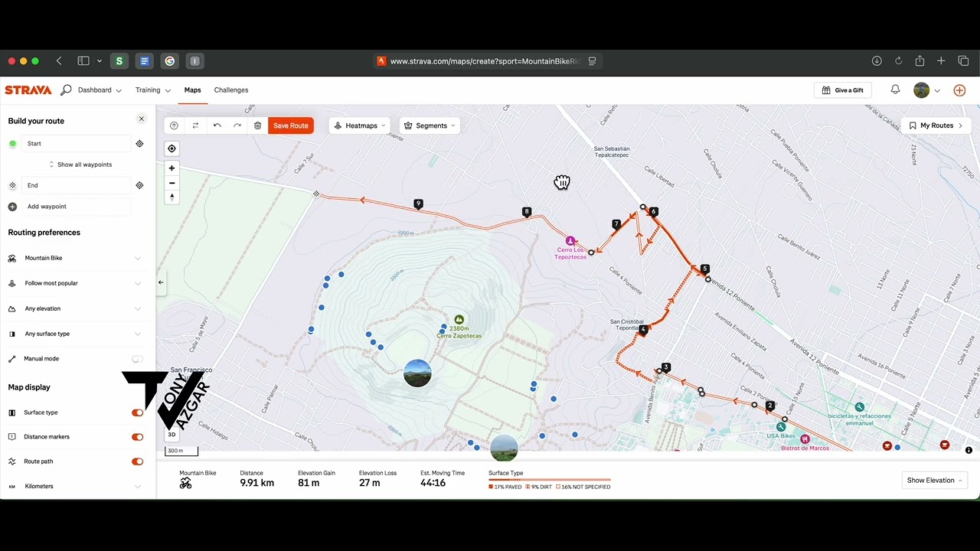Image resolution: width=980 pixels, height=551 pixels.
Task: Click the Save Route button
Action: click(x=291, y=126)
